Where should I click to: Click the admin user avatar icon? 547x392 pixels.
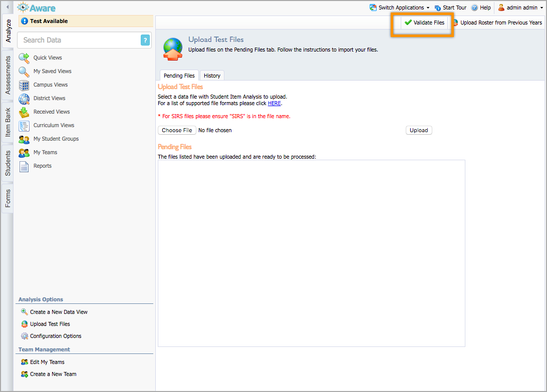pyautogui.click(x=501, y=8)
